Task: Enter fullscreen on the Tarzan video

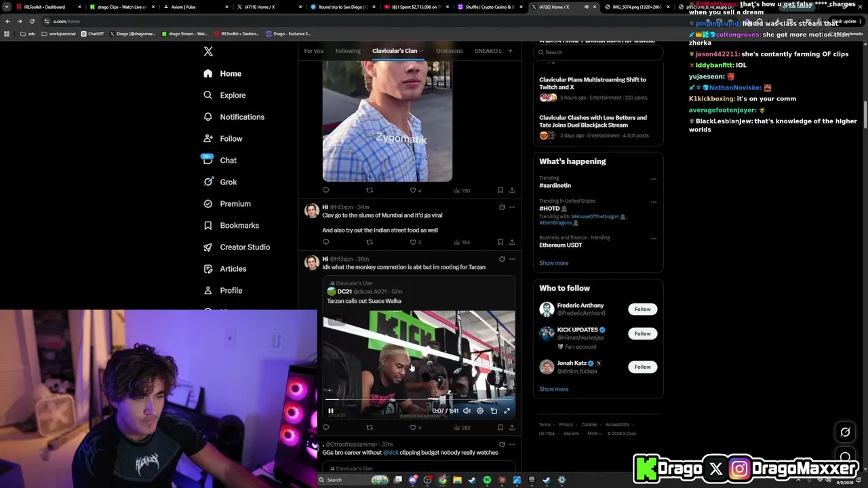Action: [507, 411]
